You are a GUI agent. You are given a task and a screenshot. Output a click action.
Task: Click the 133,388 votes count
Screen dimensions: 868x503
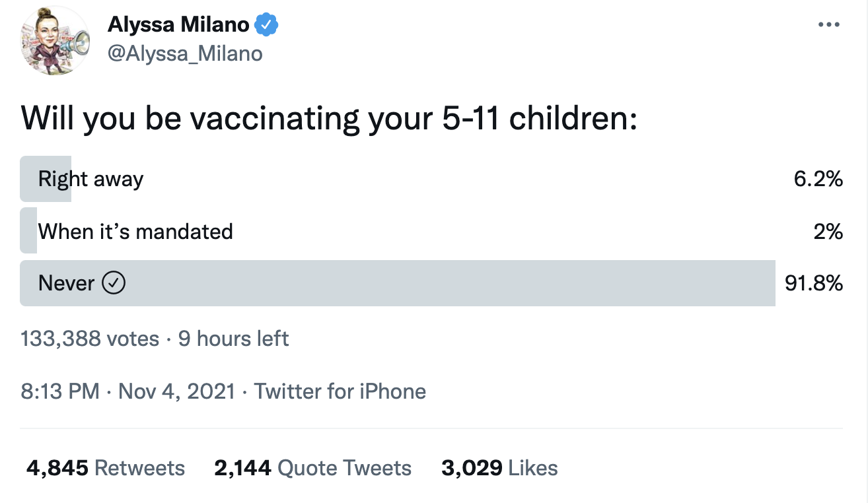point(90,339)
